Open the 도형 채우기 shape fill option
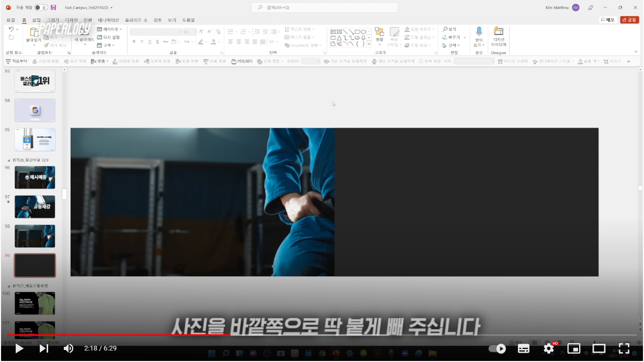The width and height of the screenshot is (644, 362). (x=420, y=29)
